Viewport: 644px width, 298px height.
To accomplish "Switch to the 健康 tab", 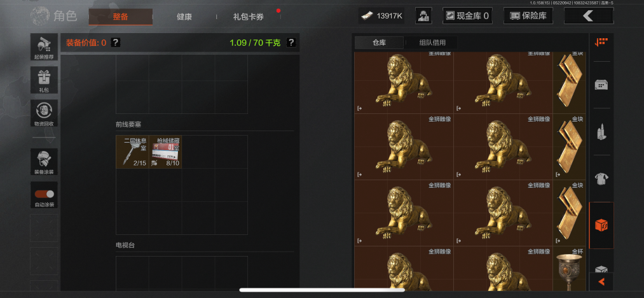I will click(184, 17).
